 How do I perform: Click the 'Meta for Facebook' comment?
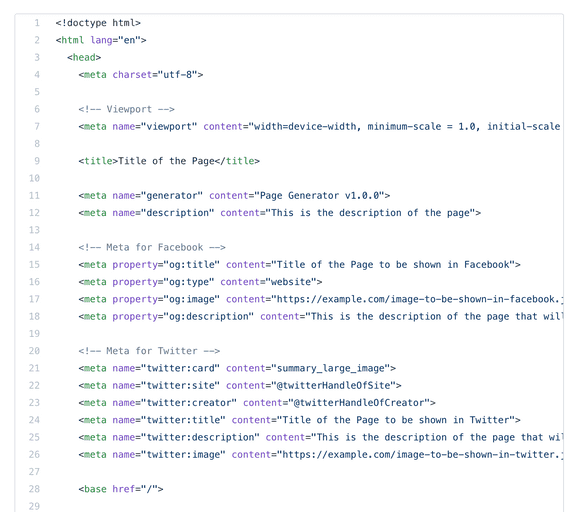click(152, 247)
